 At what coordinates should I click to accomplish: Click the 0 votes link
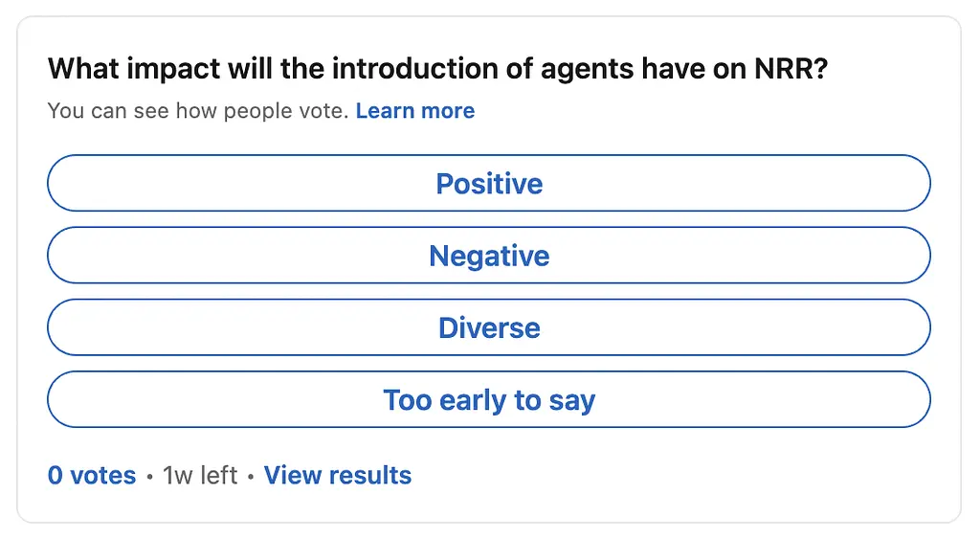point(92,476)
